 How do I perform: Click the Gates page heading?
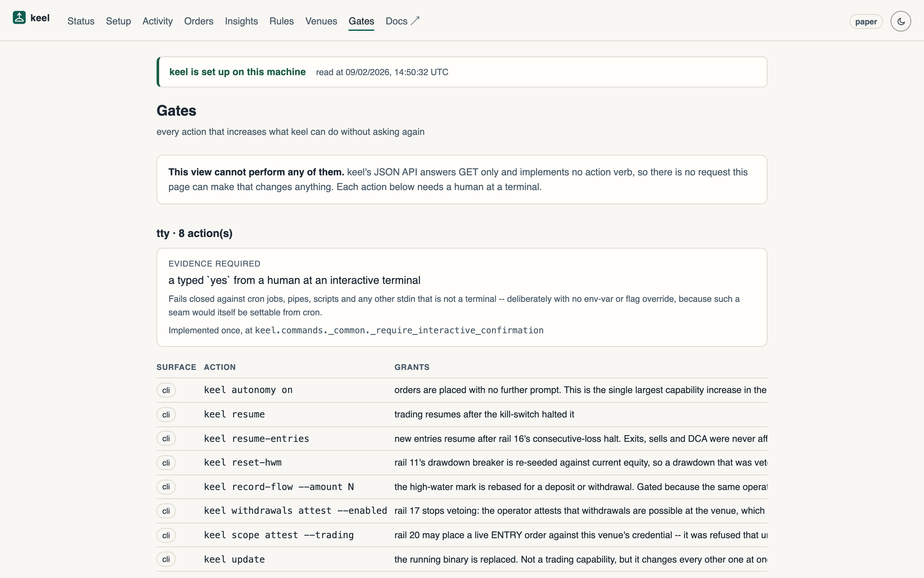(176, 110)
